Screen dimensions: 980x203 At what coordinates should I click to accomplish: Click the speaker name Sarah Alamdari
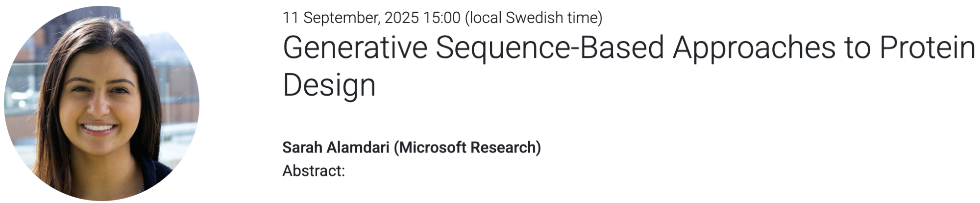pyautogui.click(x=336, y=147)
